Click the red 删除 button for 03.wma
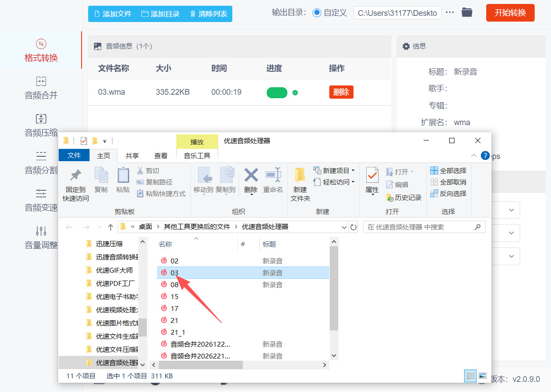 pos(341,92)
